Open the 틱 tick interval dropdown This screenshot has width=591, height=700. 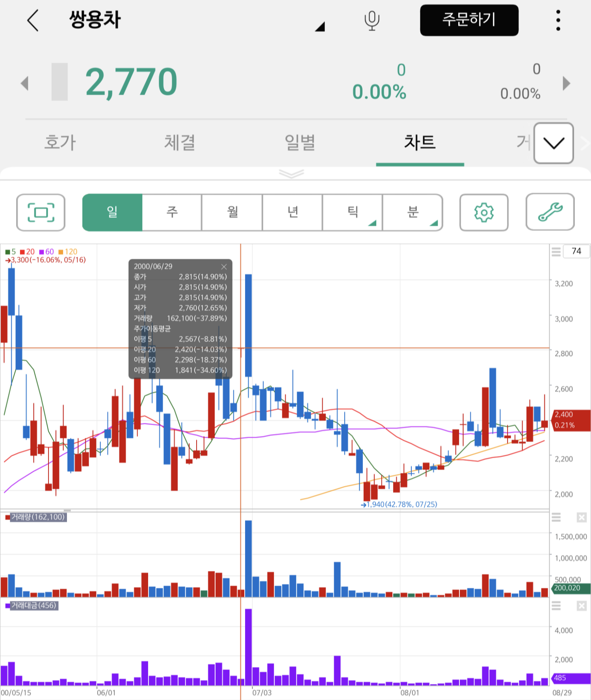[353, 213]
